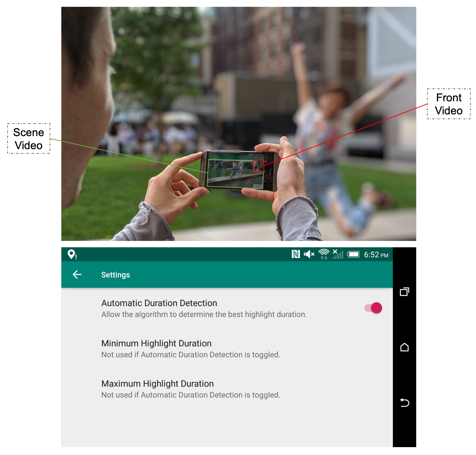
Task: Tap the Wi-Fi signal status icon
Action: (x=324, y=254)
